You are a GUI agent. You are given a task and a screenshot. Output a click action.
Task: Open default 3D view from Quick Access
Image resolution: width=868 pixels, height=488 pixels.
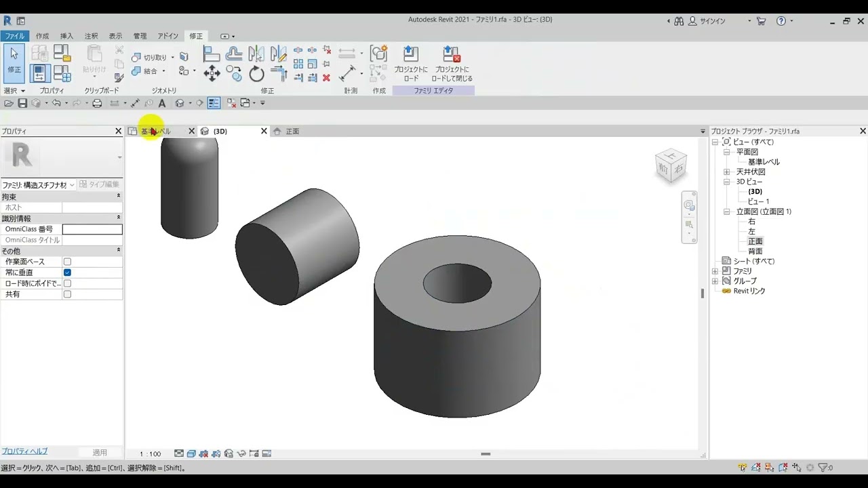click(x=180, y=103)
